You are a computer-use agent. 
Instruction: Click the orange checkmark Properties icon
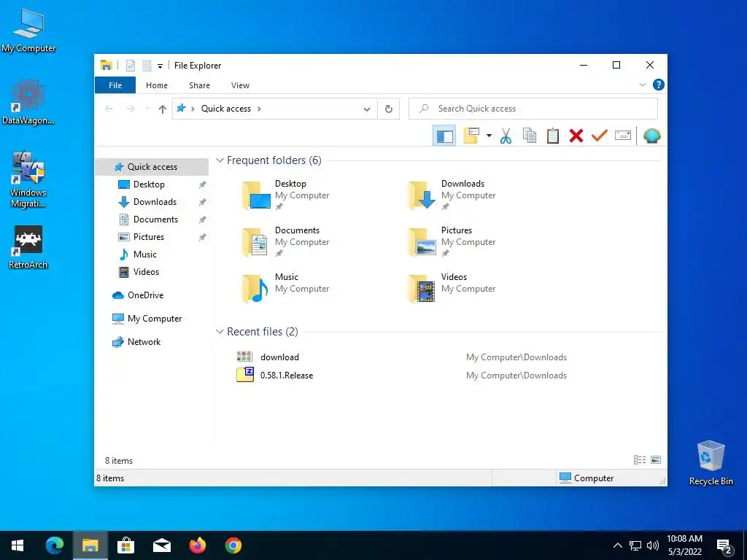pos(600,136)
